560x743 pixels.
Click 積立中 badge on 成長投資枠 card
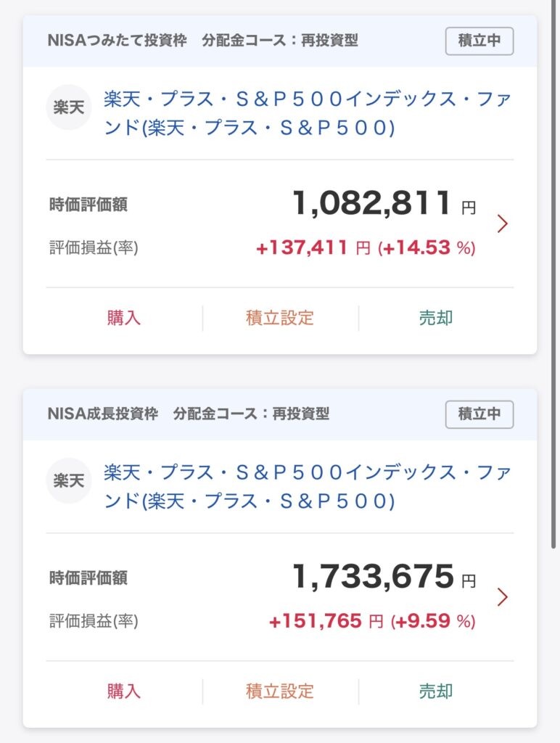(479, 414)
